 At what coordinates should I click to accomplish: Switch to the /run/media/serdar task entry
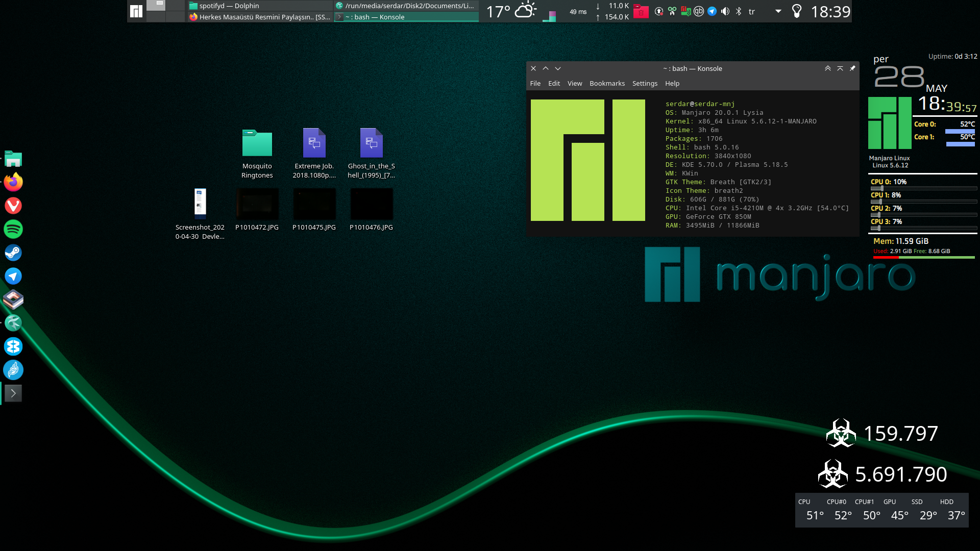pos(406,6)
